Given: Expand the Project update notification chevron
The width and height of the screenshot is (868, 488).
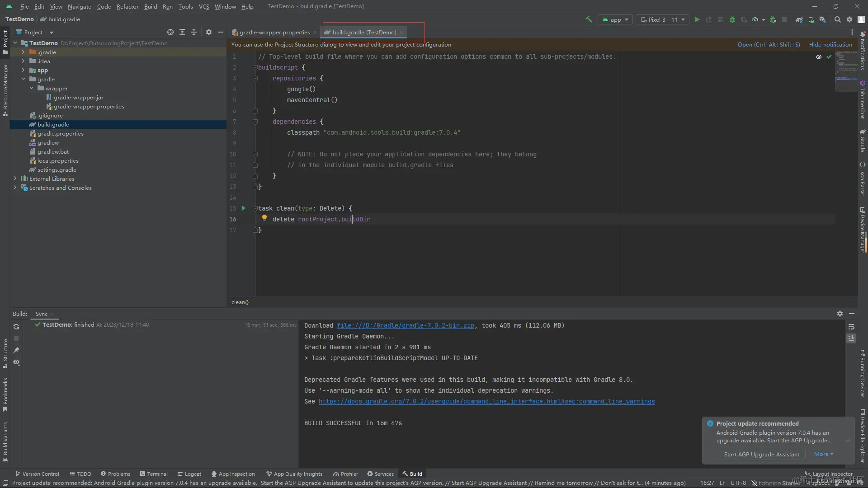Looking at the screenshot, I should click(848, 441).
